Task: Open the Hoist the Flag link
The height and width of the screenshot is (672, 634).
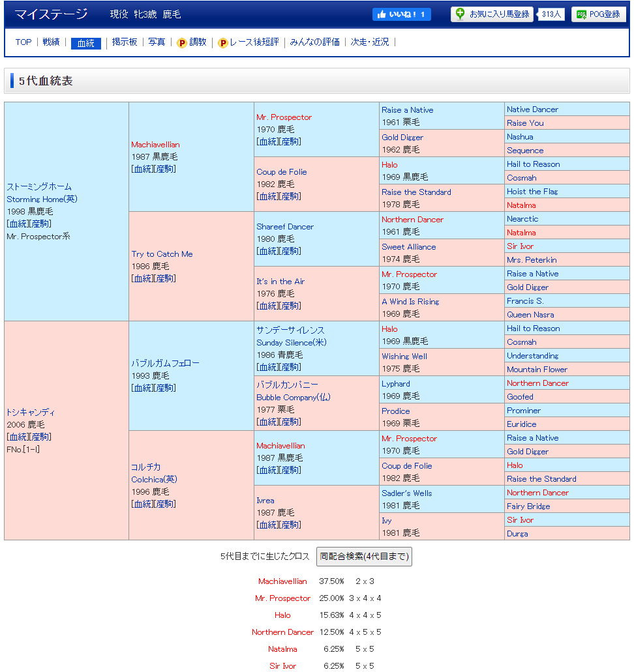Action: point(532,192)
